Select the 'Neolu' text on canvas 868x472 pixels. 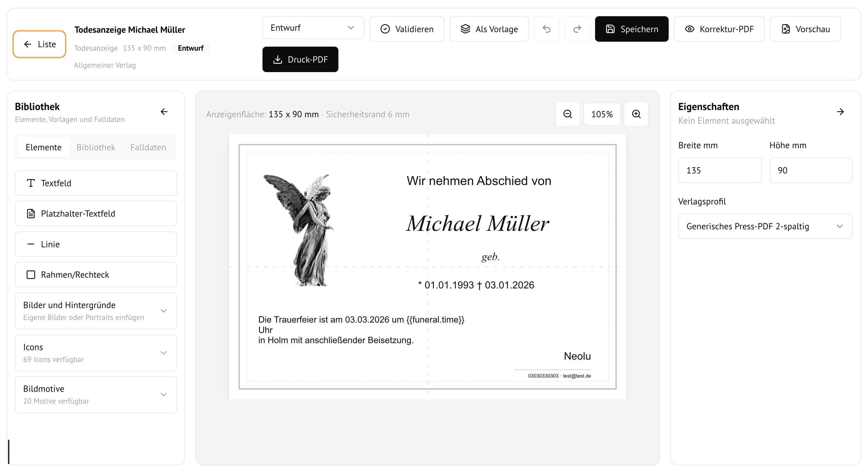click(x=577, y=356)
